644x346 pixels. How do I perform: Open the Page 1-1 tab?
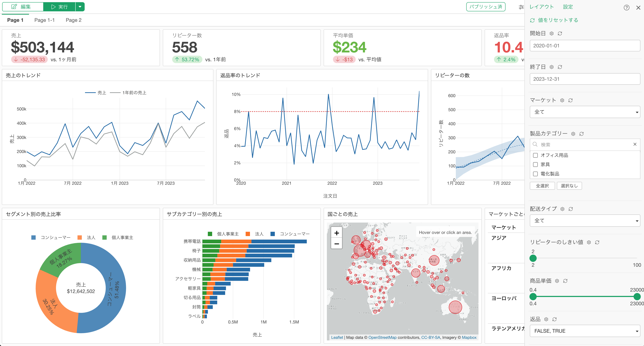coord(44,20)
